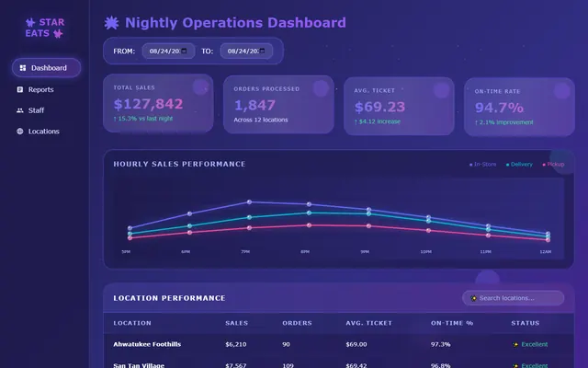Viewport: 588px width, 368px height.
Task: Select the On-Time Rate card
Action: 519,107
